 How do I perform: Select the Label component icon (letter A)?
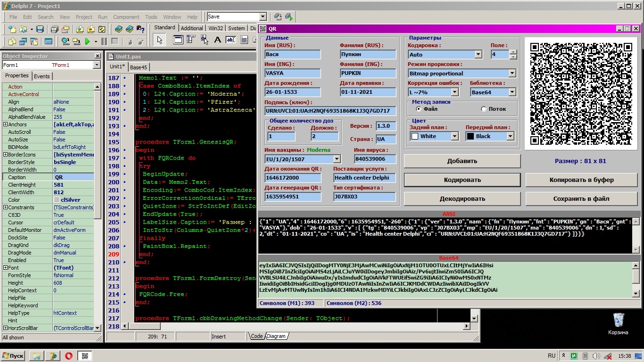click(x=217, y=40)
